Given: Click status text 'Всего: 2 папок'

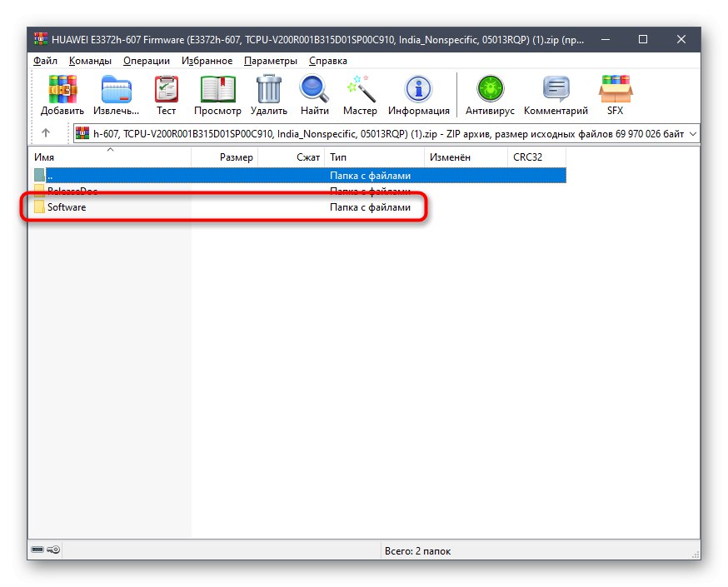Looking at the screenshot, I should coord(417,551).
